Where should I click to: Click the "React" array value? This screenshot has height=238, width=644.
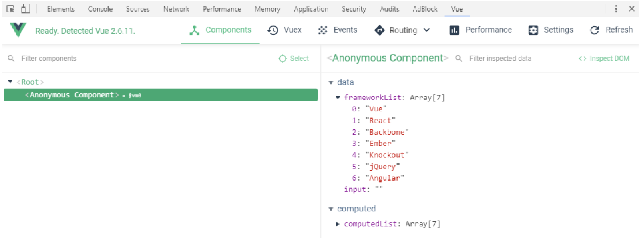pyautogui.click(x=380, y=121)
